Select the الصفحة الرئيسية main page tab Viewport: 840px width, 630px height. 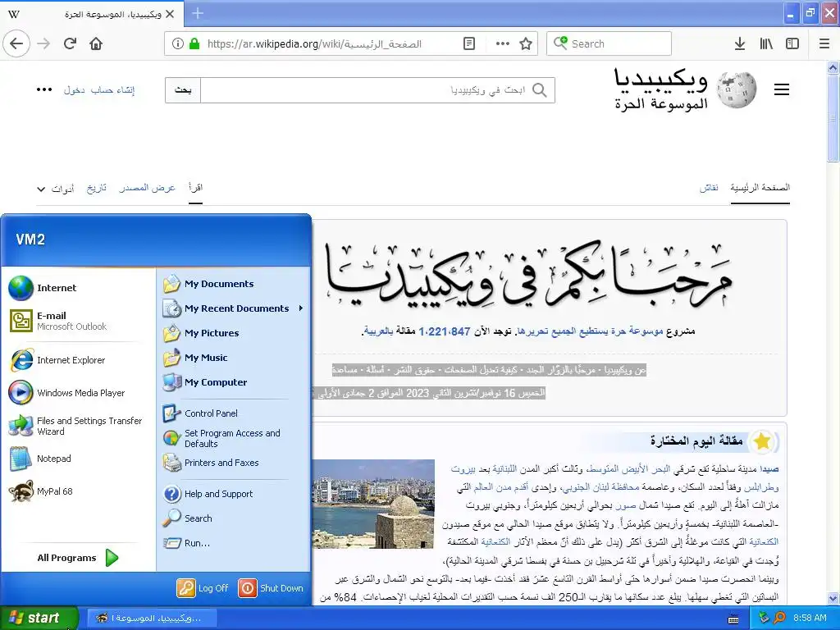click(x=760, y=188)
